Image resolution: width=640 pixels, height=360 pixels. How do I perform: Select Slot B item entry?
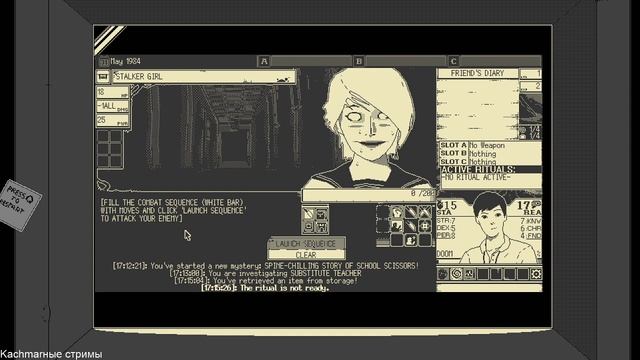tap(490, 154)
